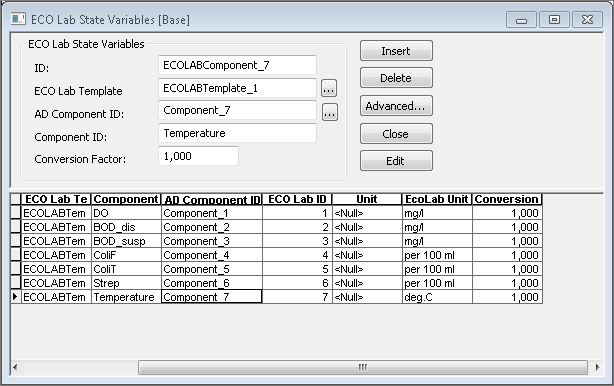Select the grid's top-left select-all corner box
Image resolution: width=614 pixels, height=386 pixels.
[x=16, y=199]
